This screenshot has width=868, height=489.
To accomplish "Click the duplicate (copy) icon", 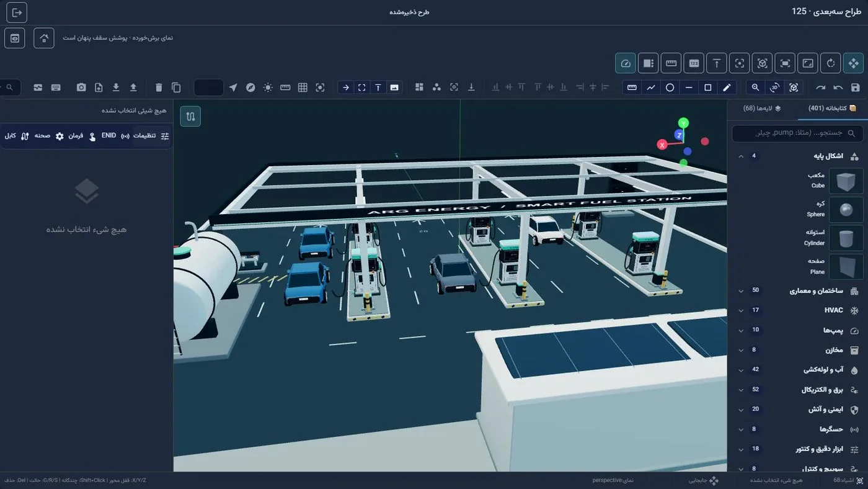I will 176,87.
